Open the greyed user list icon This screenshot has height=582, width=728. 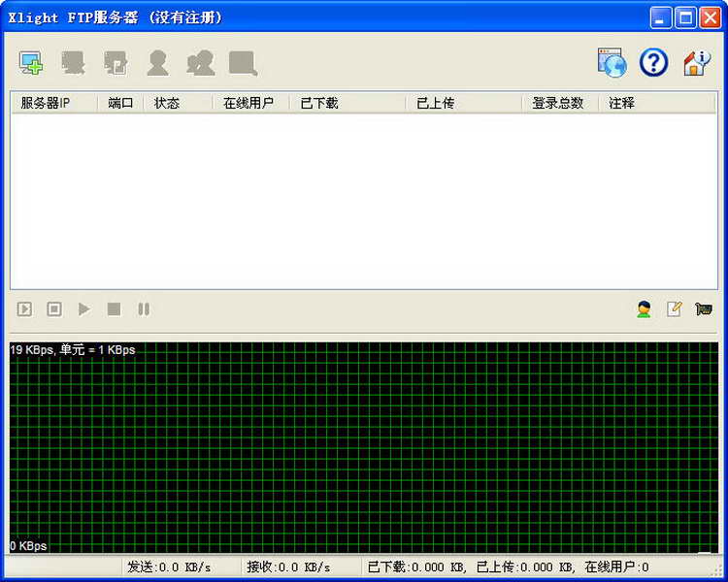158,63
